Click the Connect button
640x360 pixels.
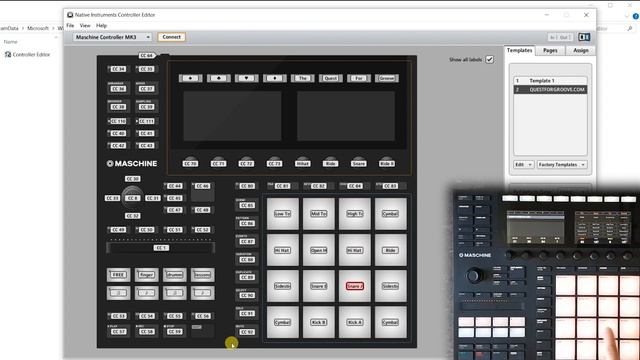[171, 37]
